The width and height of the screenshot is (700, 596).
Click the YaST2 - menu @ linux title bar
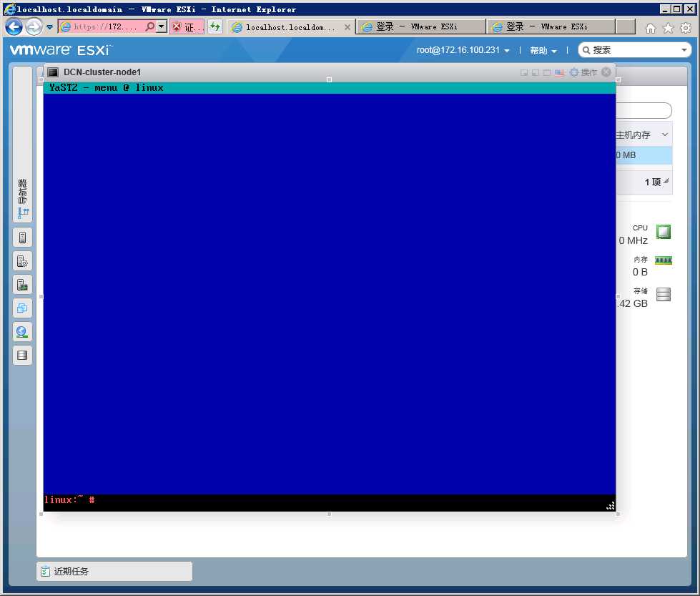pyautogui.click(x=330, y=87)
